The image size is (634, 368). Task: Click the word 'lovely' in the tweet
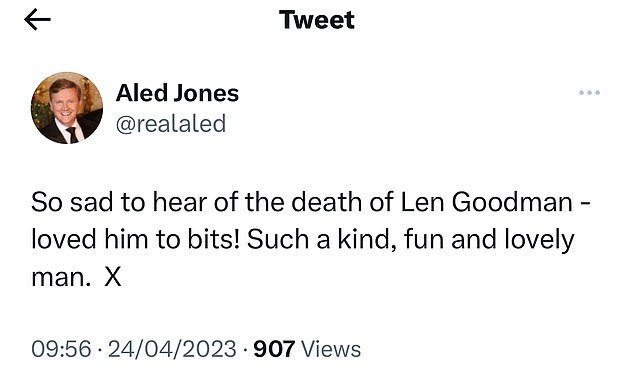pos(539,241)
